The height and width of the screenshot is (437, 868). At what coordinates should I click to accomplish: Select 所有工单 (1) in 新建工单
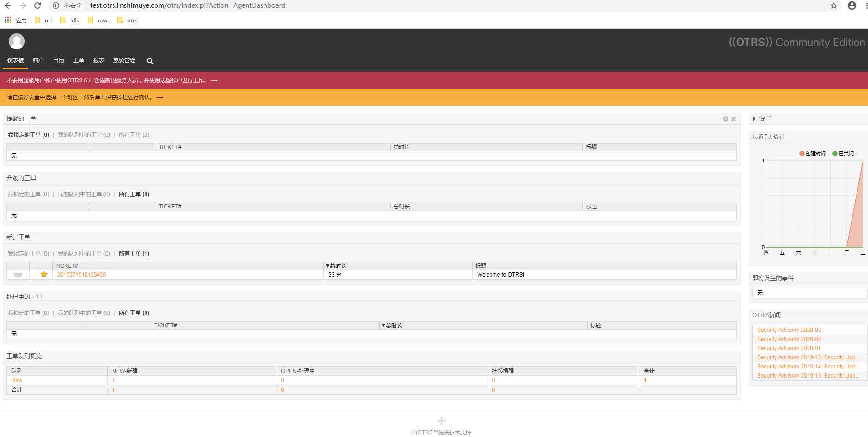[134, 254]
